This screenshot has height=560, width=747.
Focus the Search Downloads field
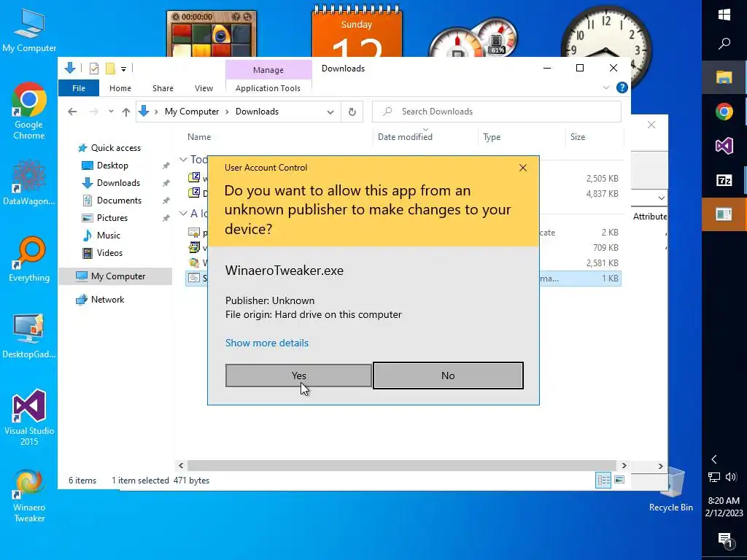[x=497, y=112]
